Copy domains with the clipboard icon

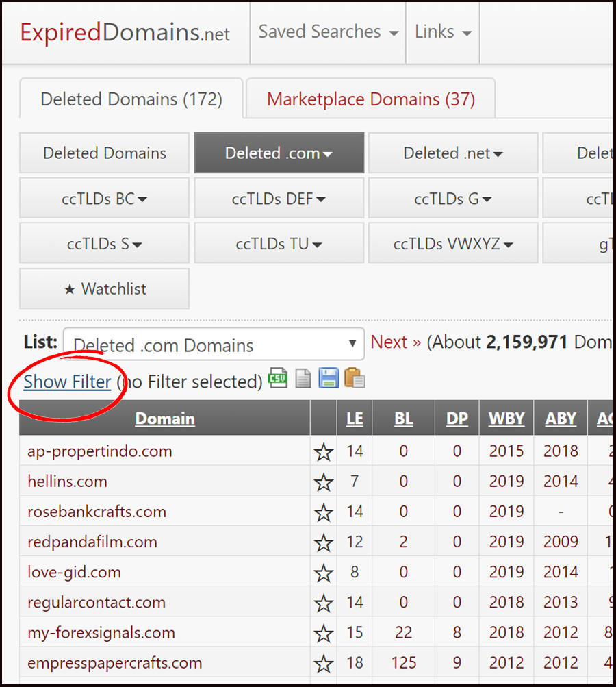(x=355, y=377)
